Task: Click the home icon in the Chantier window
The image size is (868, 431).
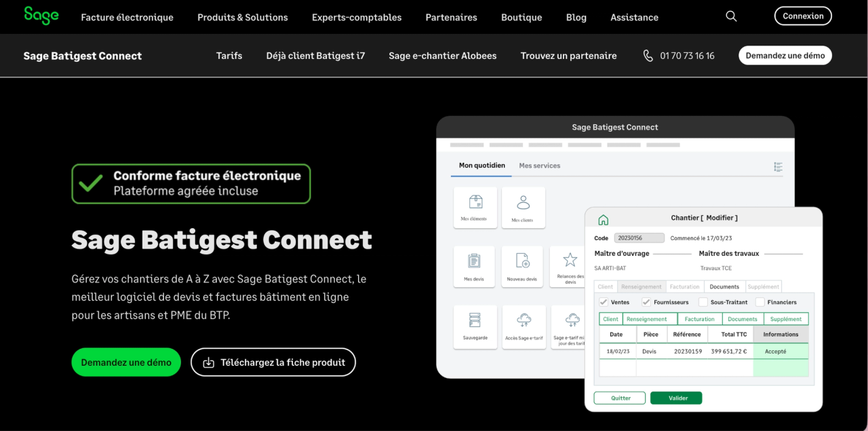Action: point(603,219)
